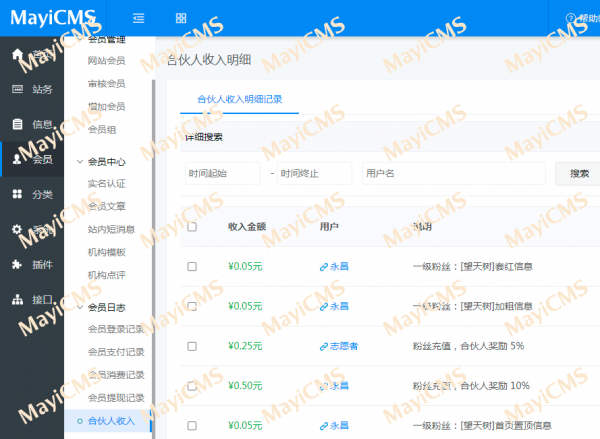
Task: Click the 站务 sidebar icon
Action: click(x=17, y=89)
